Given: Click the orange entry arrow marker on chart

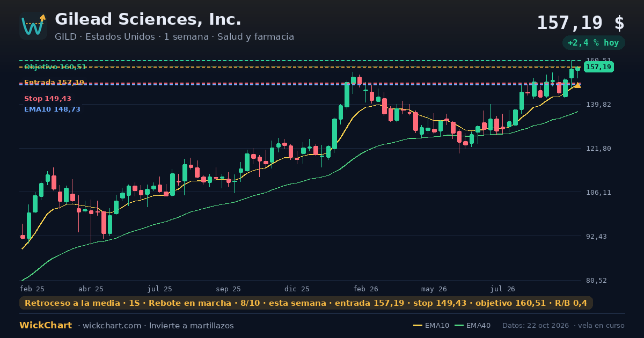Looking at the screenshot, I should (x=578, y=85).
